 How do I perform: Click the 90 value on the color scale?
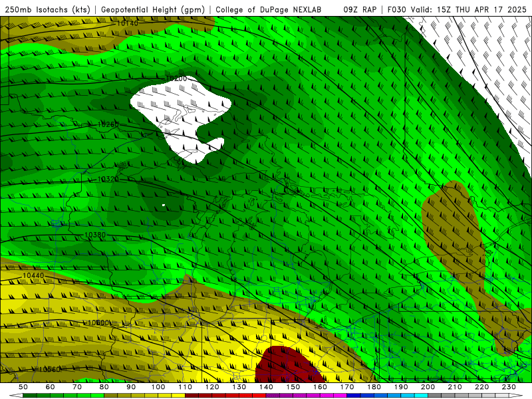pos(131,387)
